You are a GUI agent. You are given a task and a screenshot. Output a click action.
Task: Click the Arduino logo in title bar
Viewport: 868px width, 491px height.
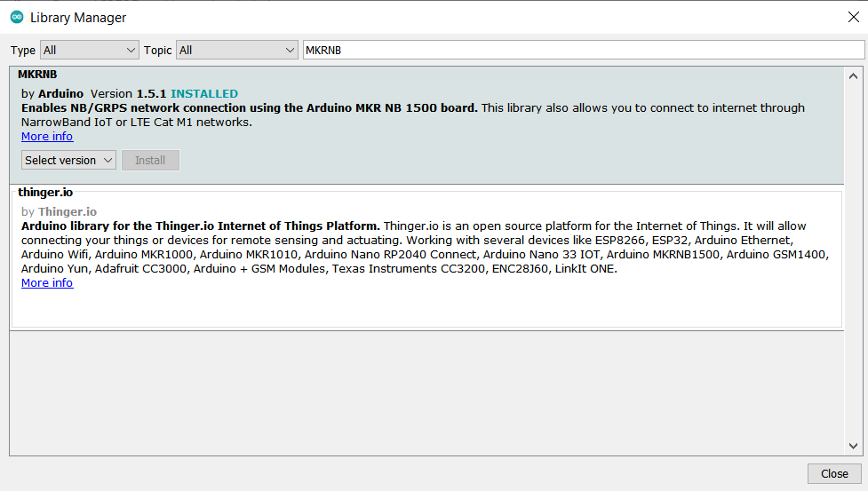17,18
